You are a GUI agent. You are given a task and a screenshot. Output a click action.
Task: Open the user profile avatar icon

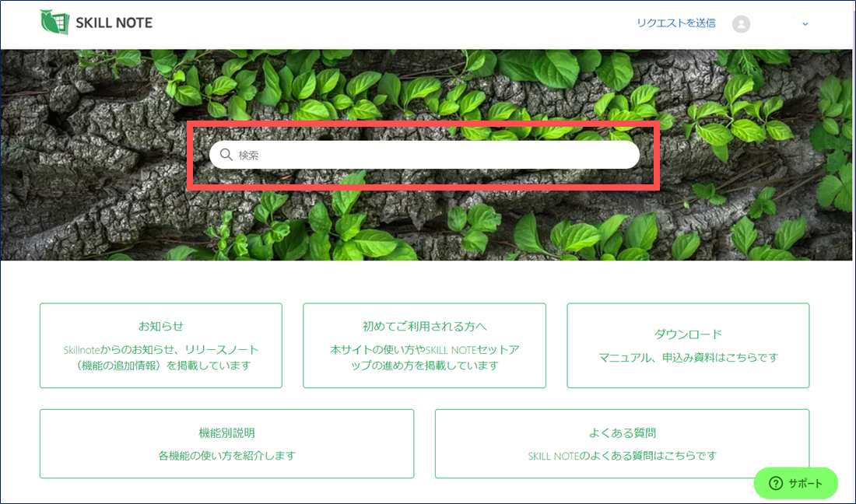point(742,24)
